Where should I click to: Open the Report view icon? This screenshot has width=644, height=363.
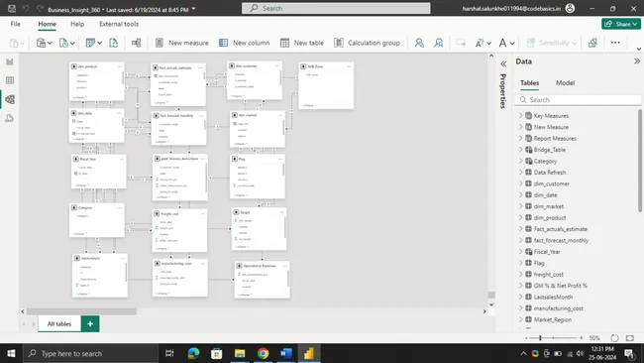coord(10,61)
